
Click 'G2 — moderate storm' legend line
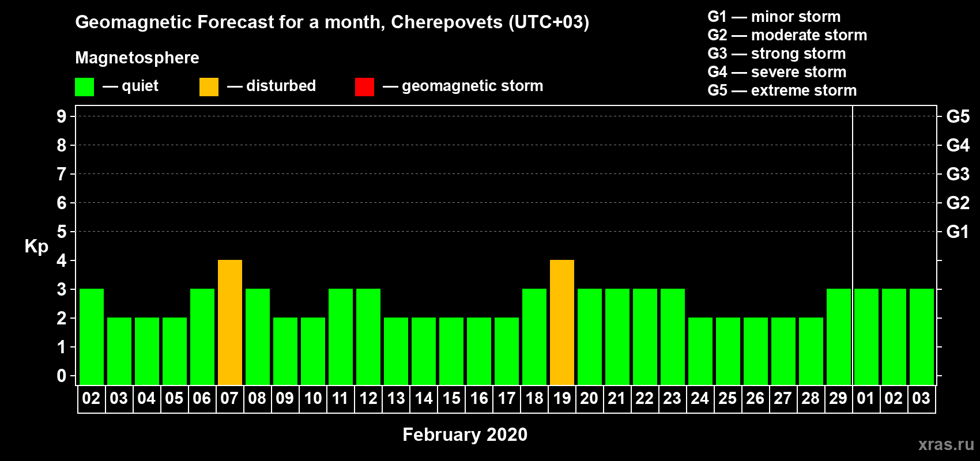(x=787, y=35)
